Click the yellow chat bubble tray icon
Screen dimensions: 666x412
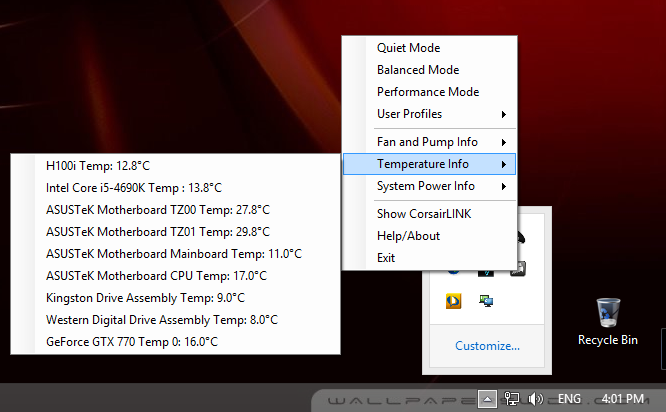(453, 301)
